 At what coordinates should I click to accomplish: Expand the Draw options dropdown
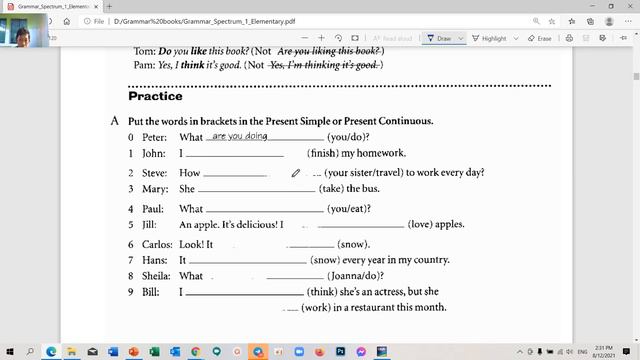(x=461, y=38)
